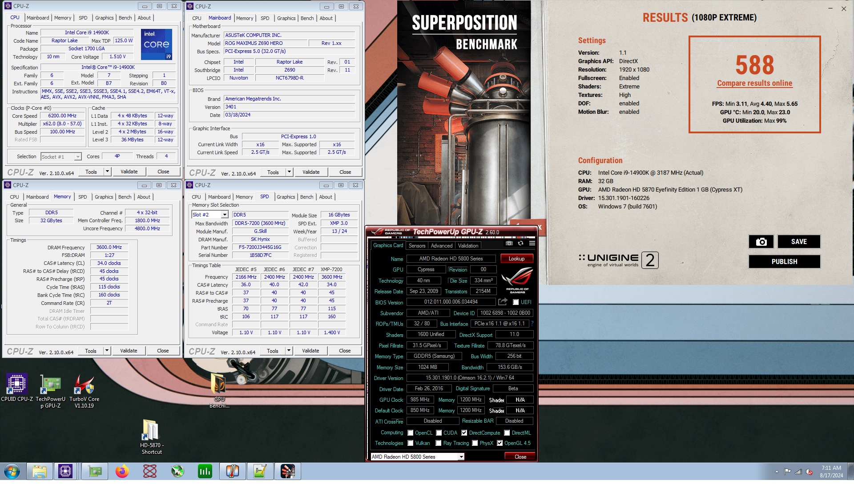This screenshot has width=854, height=504.
Task: Open the Compare results online link
Action: tap(754, 83)
